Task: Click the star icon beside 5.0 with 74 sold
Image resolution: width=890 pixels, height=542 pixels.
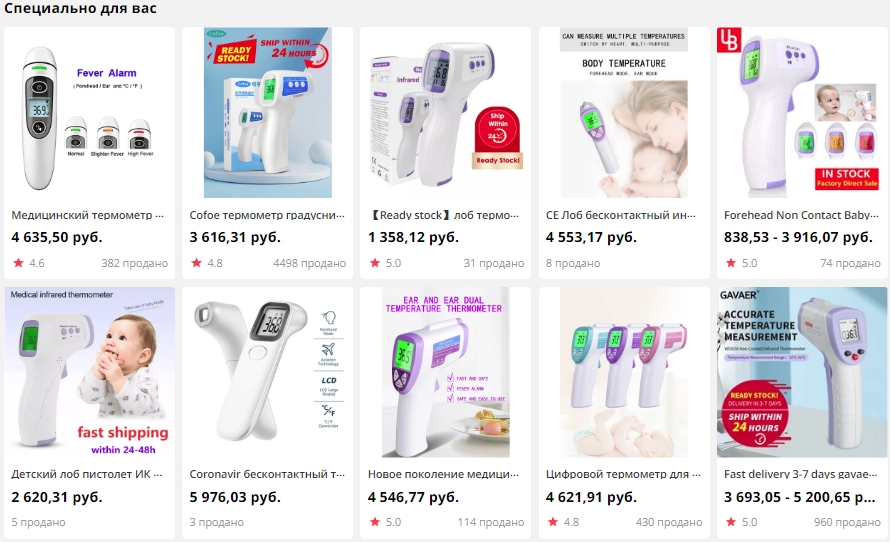Action: coord(731,263)
